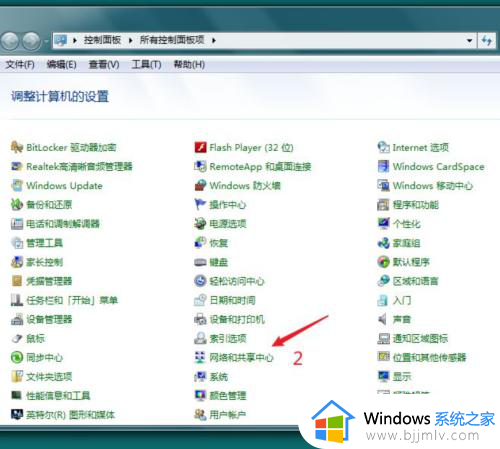Open the 个性化 link
Screen dimensions: 500x449
407,224
